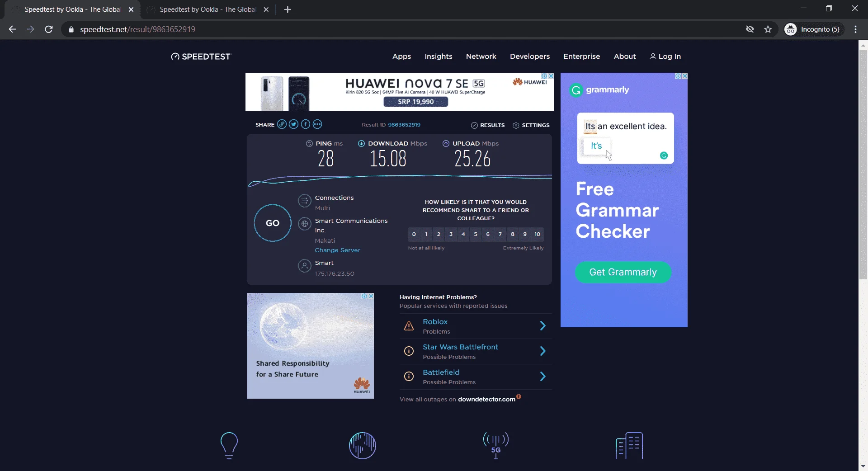Click Get Grammarly button
This screenshot has width=868, height=471.
coord(623,273)
